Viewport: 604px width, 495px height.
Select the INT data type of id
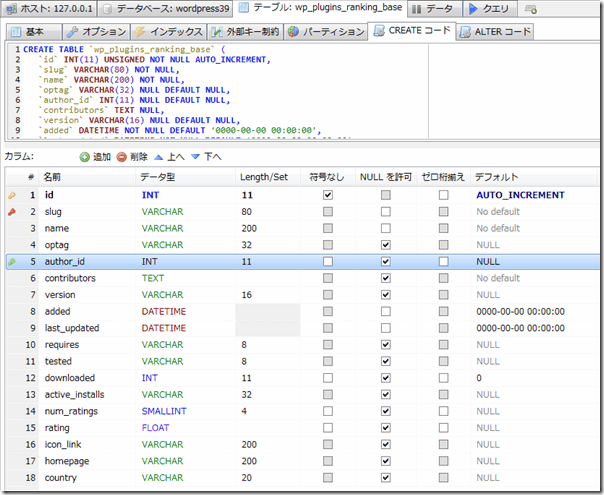click(x=150, y=195)
